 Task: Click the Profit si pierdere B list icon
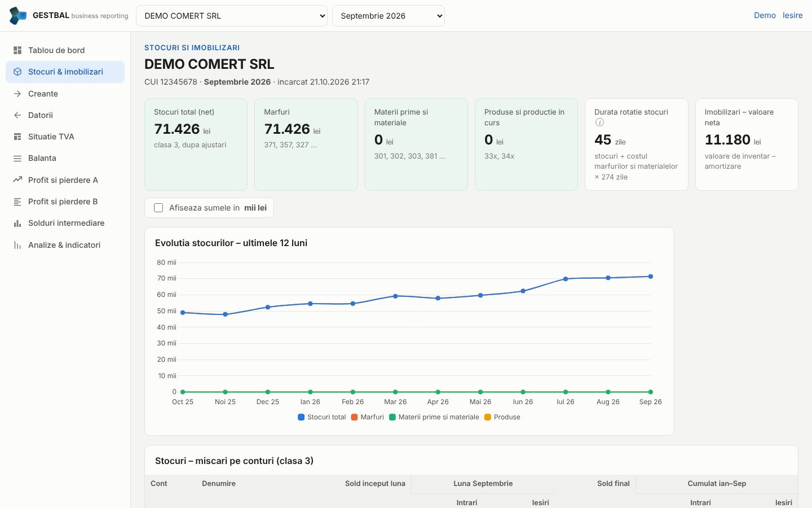17,202
